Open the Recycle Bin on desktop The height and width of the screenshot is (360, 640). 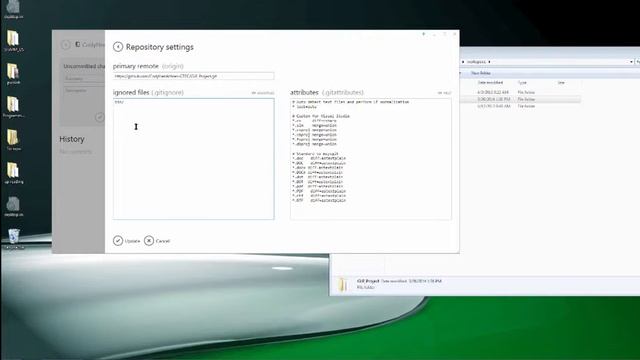pyautogui.click(x=13, y=238)
